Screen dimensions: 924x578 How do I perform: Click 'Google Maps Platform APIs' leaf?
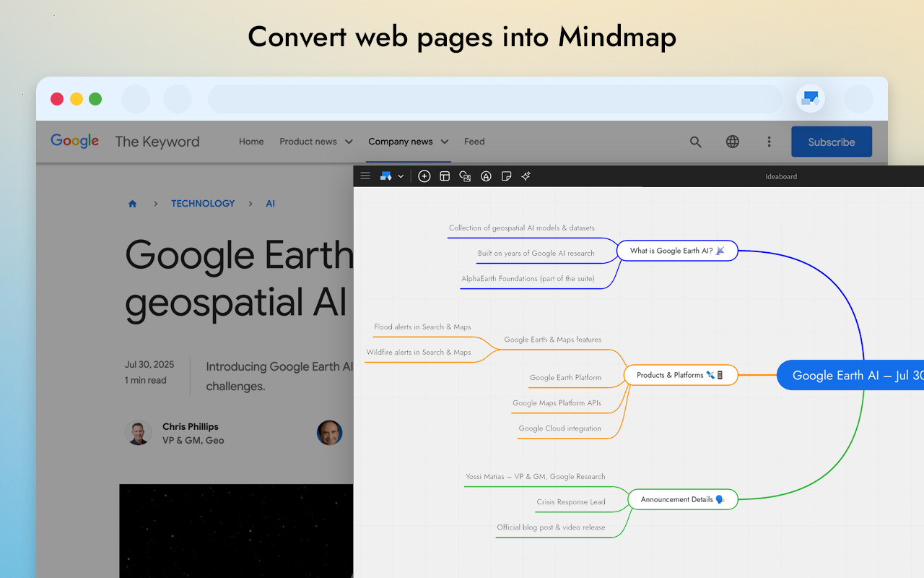coord(557,403)
